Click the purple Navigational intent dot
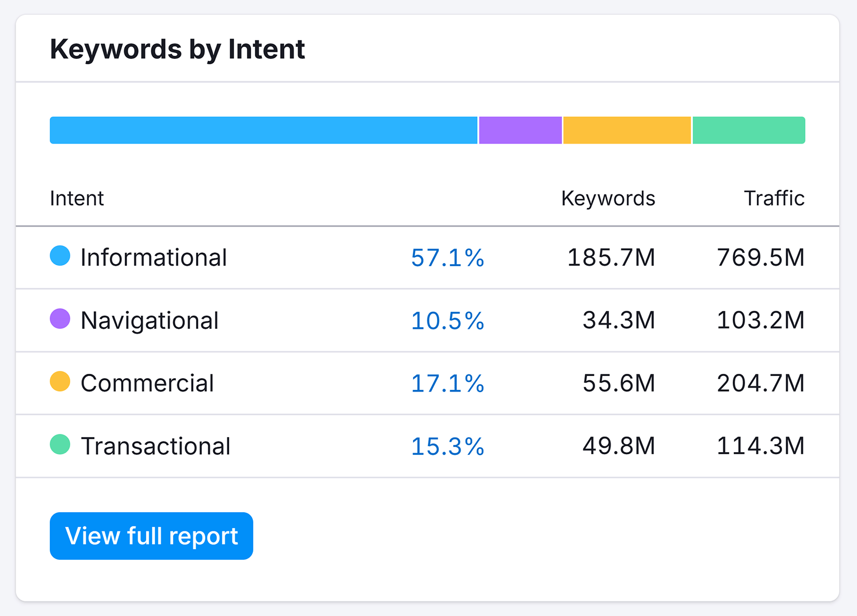Image resolution: width=857 pixels, height=616 pixels. [61, 320]
